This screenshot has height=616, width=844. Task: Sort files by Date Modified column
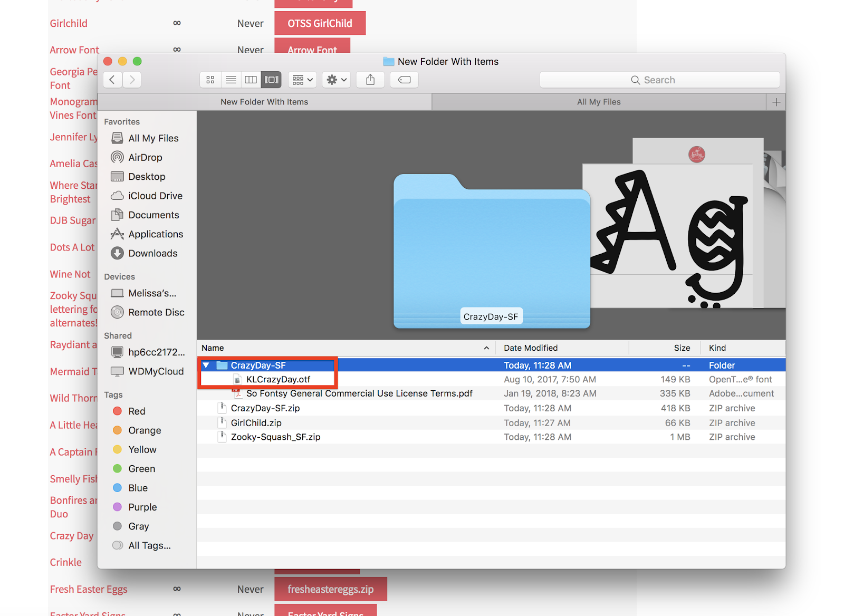pos(562,348)
